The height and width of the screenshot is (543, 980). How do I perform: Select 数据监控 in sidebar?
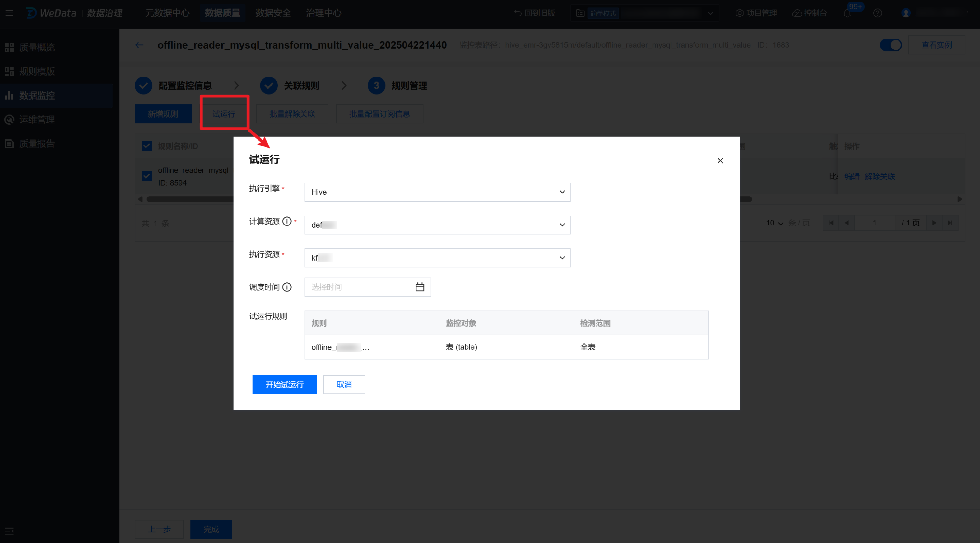point(56,95)
